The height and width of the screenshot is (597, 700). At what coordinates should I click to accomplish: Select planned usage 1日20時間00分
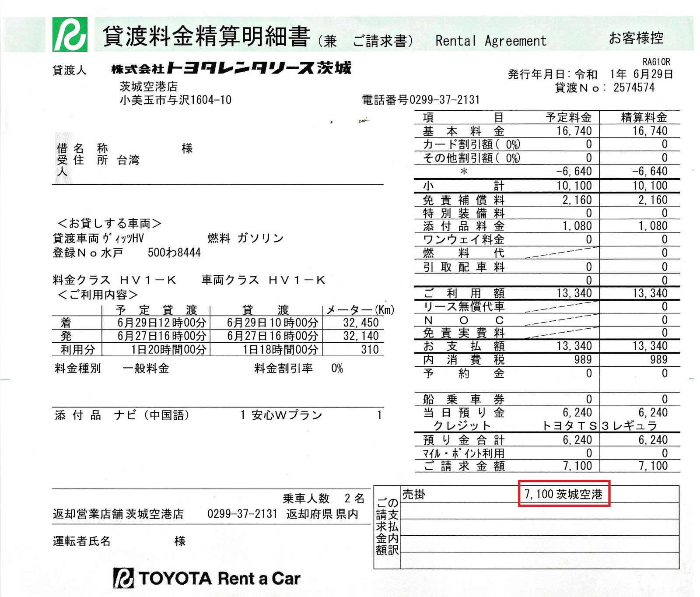(x=168, y=350)
